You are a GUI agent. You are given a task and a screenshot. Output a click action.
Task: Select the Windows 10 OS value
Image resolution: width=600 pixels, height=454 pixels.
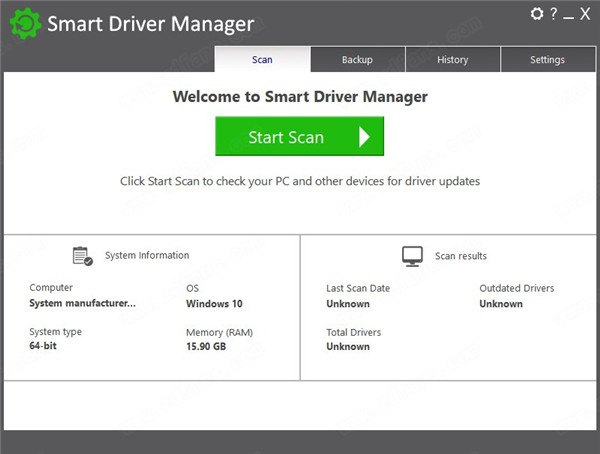coord(214,304)
